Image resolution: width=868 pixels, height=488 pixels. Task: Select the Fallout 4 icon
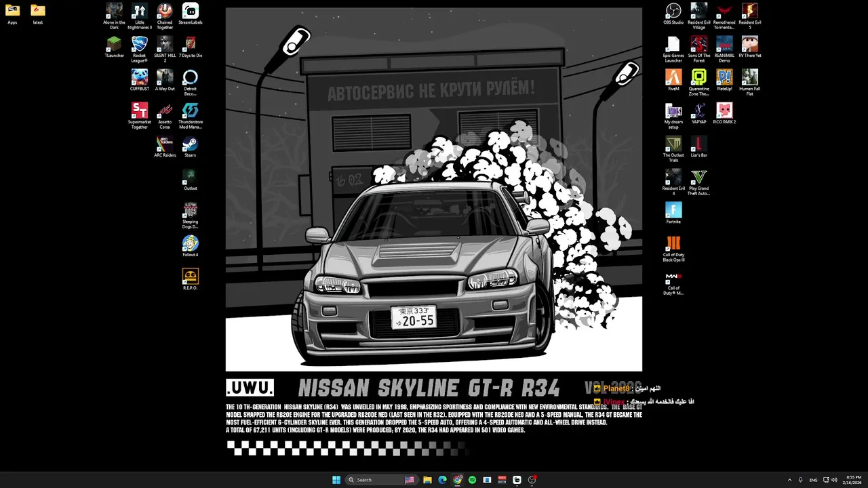pyautogui.click(x=191, y=247)
